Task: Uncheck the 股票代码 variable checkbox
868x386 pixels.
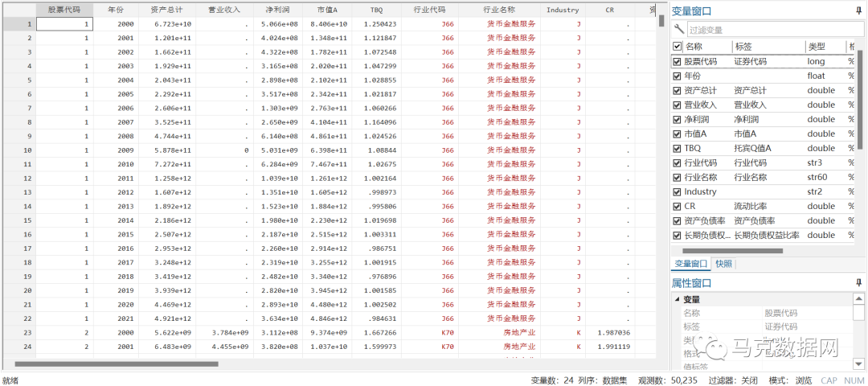Action: [677, 61]
